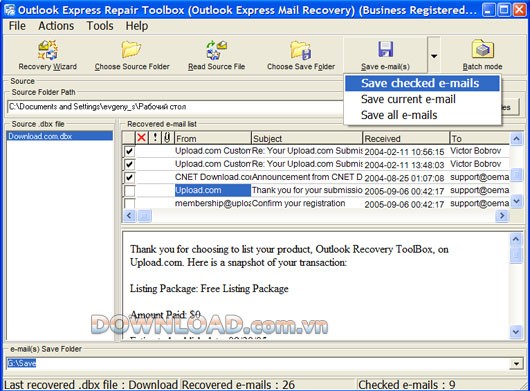530x391 pixels.
Task: Click the preview pane scroll thumb
Action: coord(516,255)
